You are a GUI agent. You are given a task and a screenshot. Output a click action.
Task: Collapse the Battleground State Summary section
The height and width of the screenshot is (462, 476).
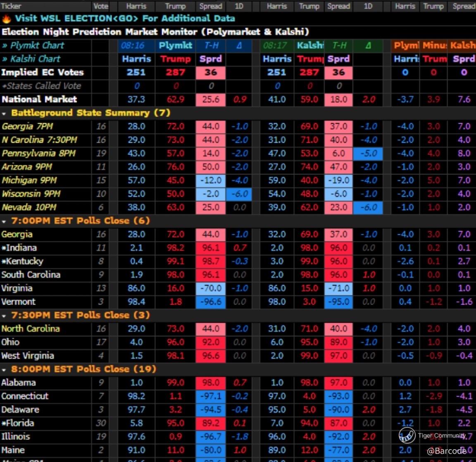4,113
